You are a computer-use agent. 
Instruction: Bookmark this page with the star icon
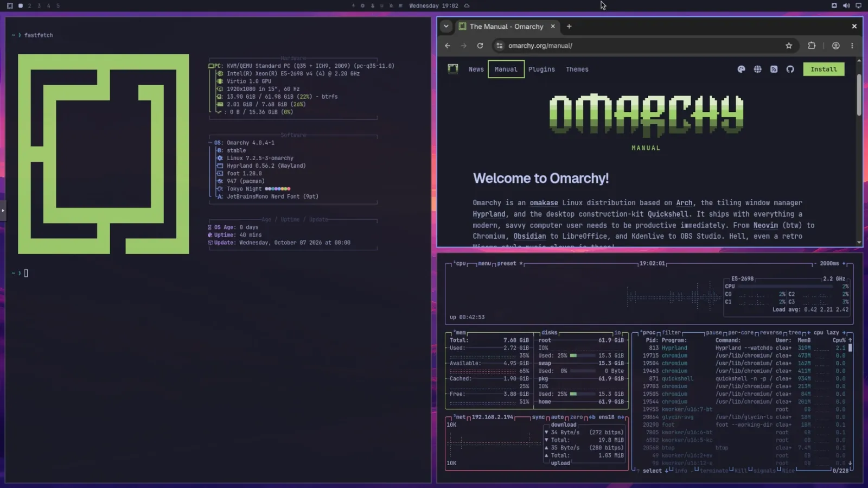point(789,46)
